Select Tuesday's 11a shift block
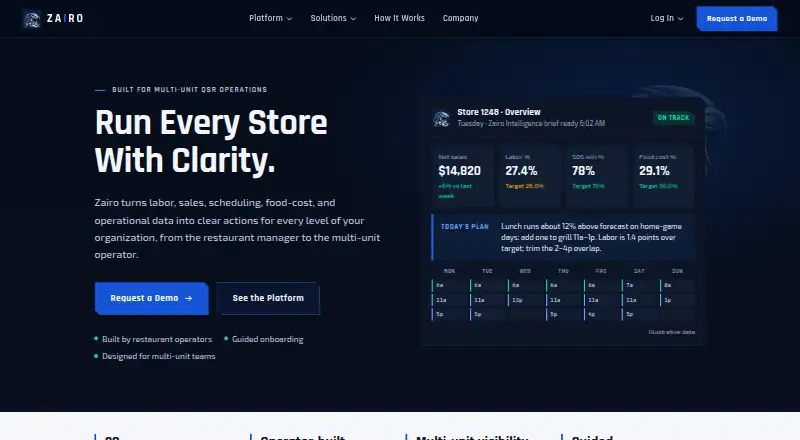This screenshot has height=440, width=800. click(x=488, y=300)
